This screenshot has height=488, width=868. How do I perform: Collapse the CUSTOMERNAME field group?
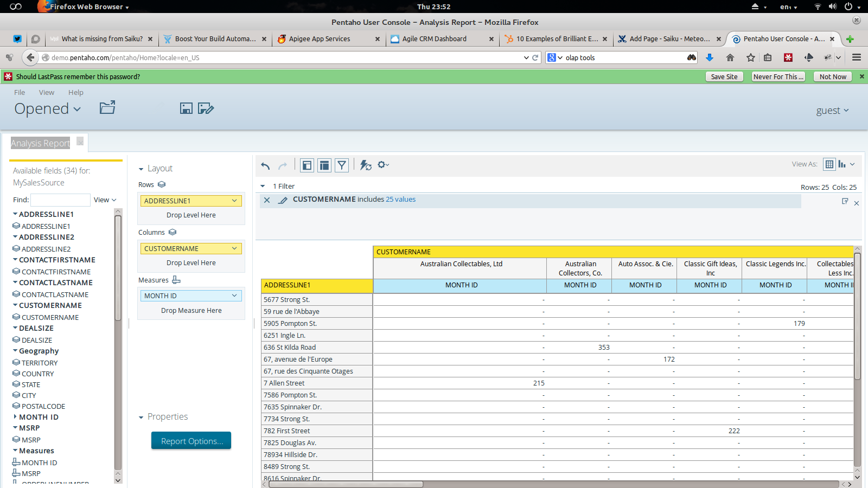click(15, 305)
